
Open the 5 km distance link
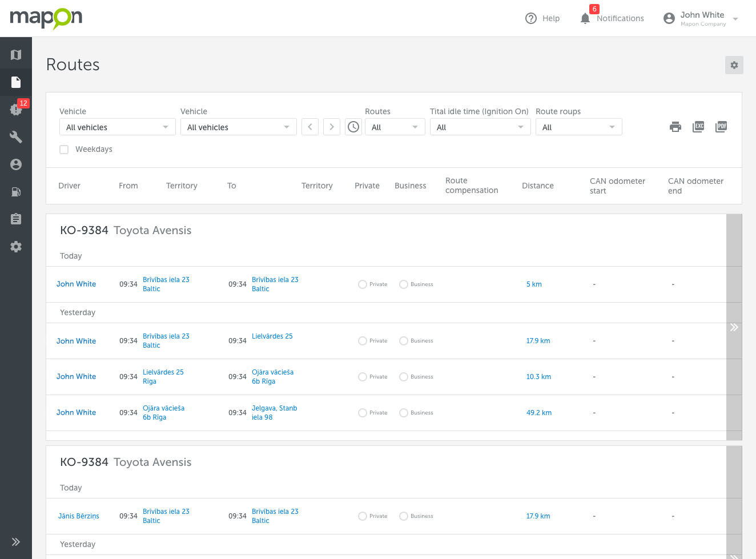pos(534,284)
